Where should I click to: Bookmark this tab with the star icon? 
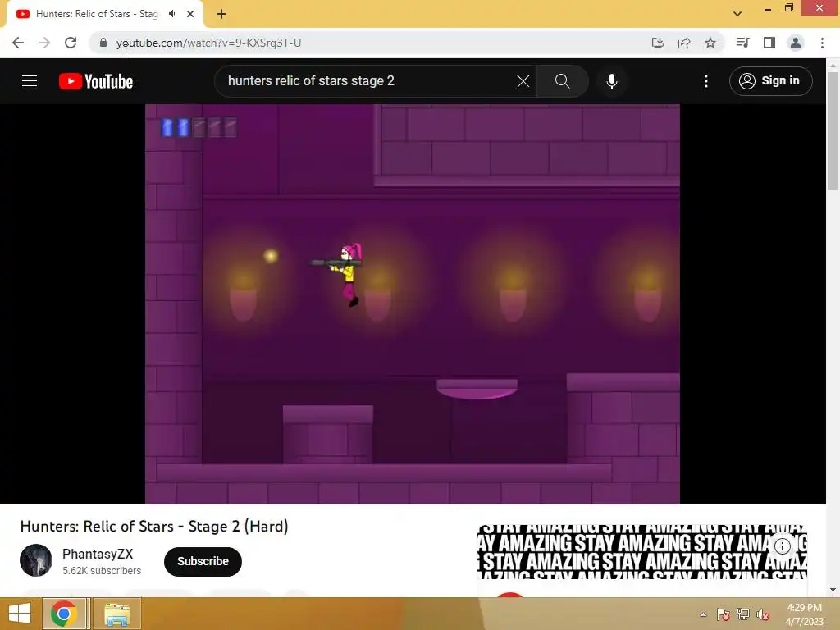(x=710, y=43)
